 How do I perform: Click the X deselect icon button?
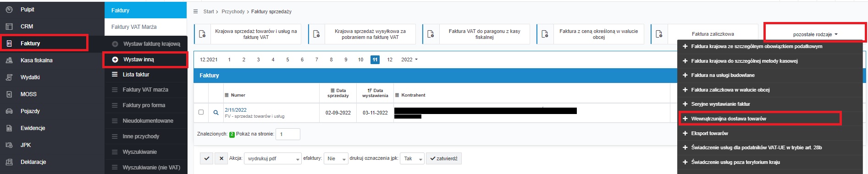[221, 158]
